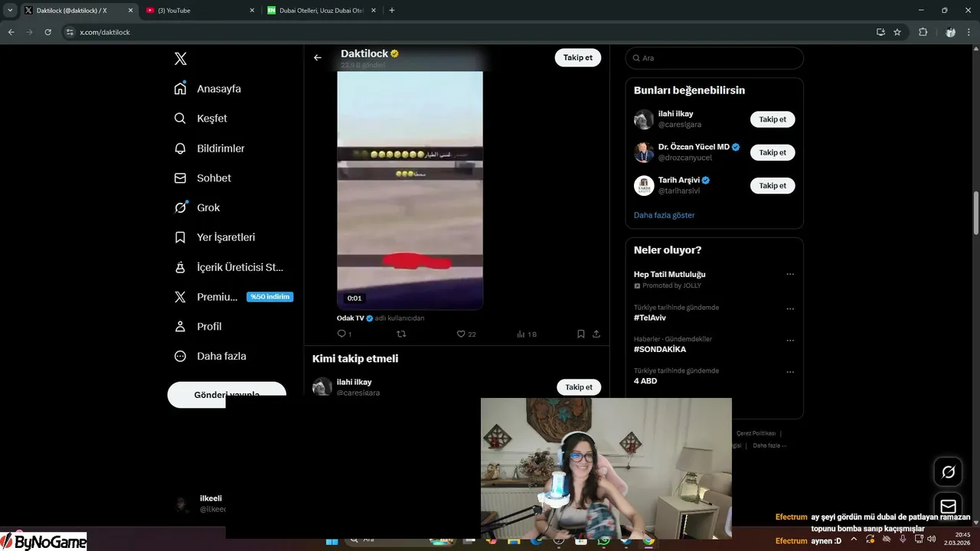The image size is (980, 551).
Task: Open the Chrome profile avatar
Action: point(950,32)
